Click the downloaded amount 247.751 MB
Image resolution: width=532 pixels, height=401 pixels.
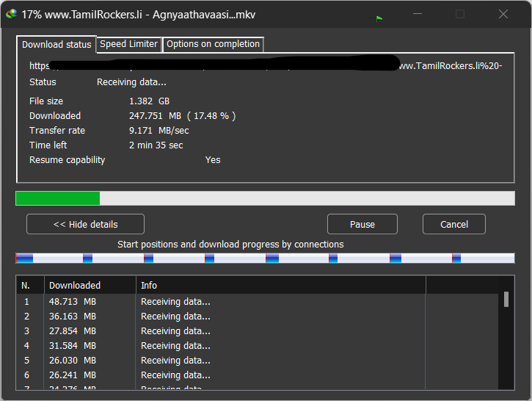point(155,116)
